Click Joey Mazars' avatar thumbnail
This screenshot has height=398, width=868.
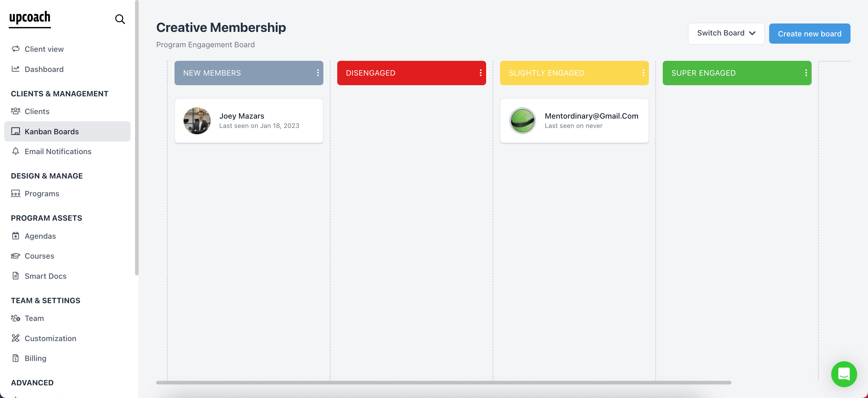[x=197, y=120]
